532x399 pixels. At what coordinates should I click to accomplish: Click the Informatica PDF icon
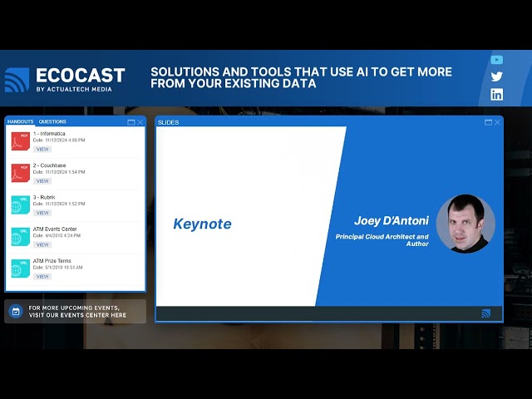[20, 141]
